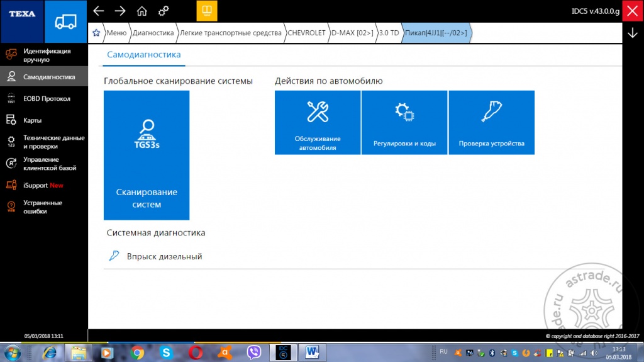Open the yellow manual book icon

coord(206,11)
